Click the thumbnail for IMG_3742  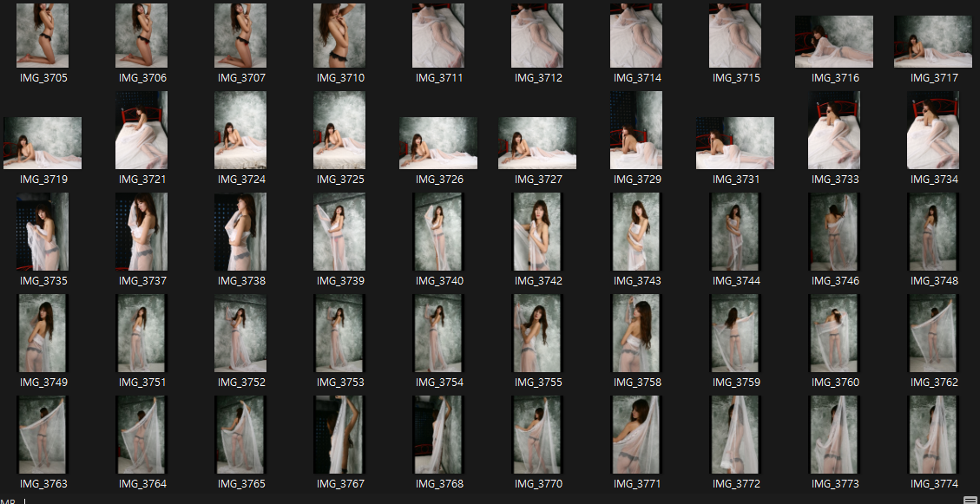[536, 232]
